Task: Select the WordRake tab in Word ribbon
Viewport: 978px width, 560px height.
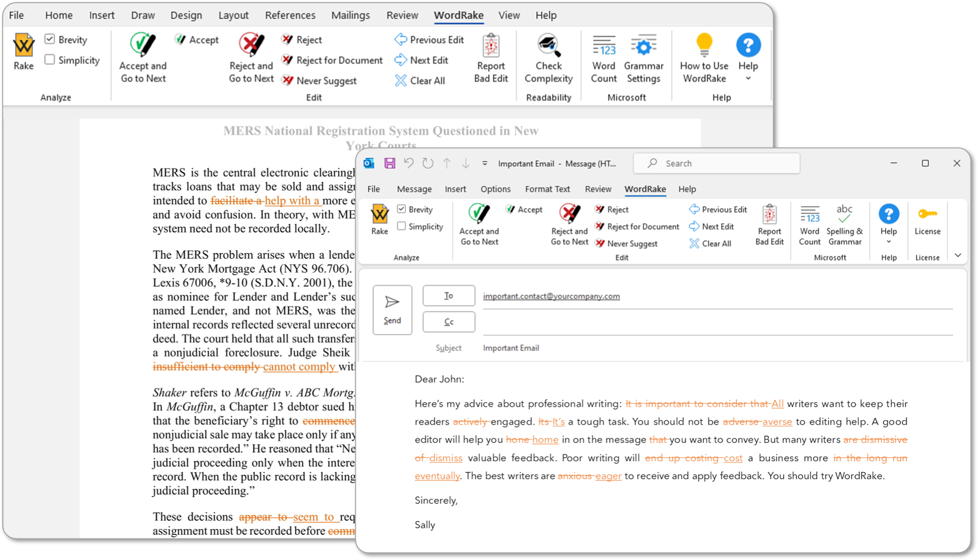Action: point(457,14)
